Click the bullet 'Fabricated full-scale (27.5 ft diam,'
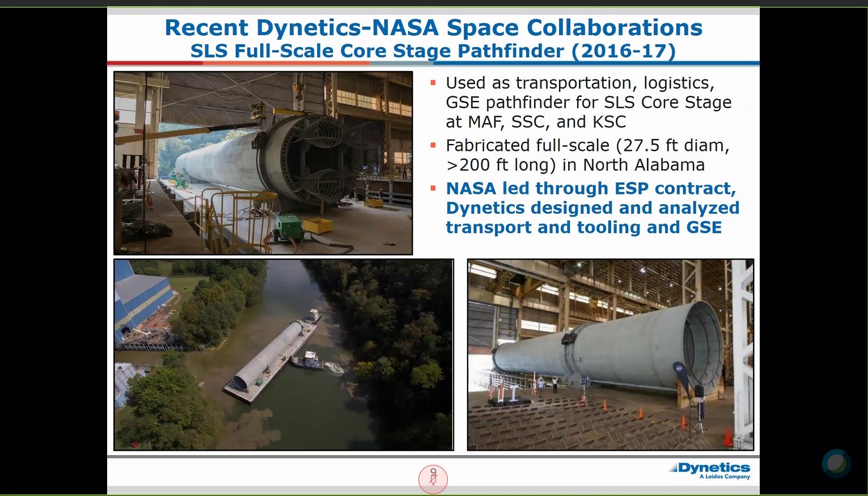This screenshot has height=496, width=868. 587,146
